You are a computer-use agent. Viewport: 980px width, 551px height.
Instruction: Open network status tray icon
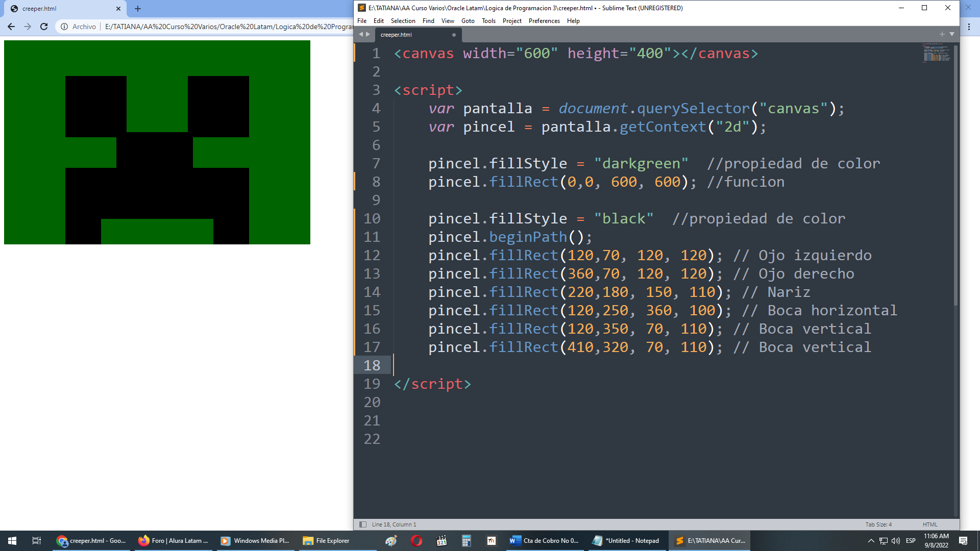point(884,541)
